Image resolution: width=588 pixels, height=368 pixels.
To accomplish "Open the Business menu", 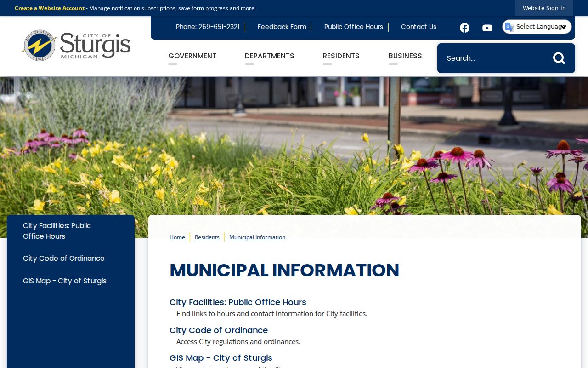I will (x=405, y=56).
